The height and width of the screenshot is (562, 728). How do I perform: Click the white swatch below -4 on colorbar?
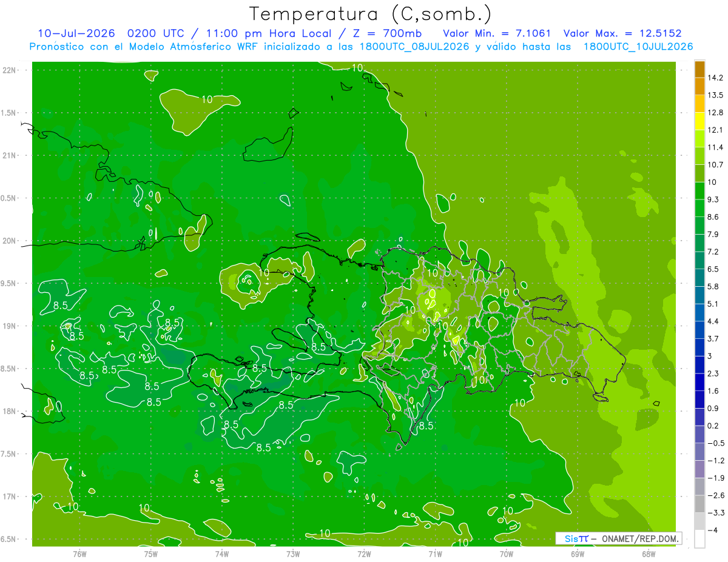point(699,539)
